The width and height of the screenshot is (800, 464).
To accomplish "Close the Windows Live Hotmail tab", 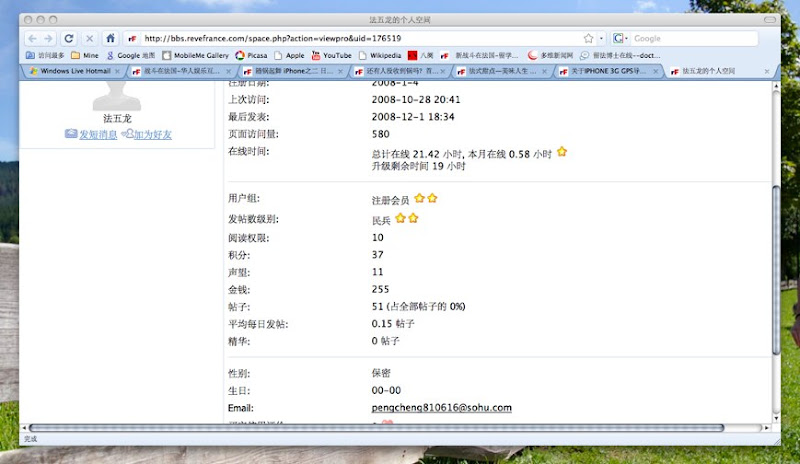I will click(x=117, y=71).
